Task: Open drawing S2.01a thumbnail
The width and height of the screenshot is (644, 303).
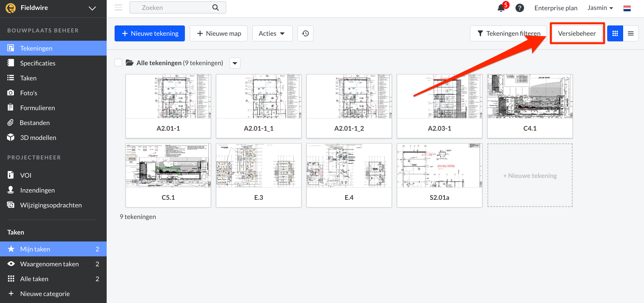Action: pyautogui.click(x=440, y=175)
